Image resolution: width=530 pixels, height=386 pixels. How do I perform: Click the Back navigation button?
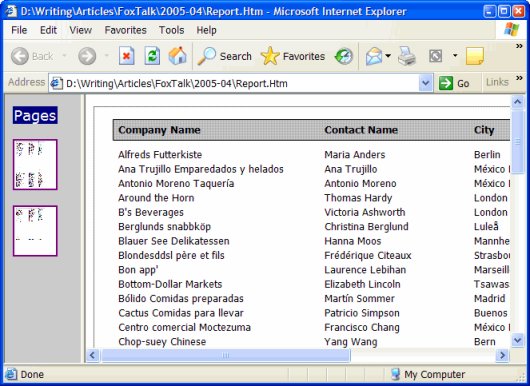32,56
